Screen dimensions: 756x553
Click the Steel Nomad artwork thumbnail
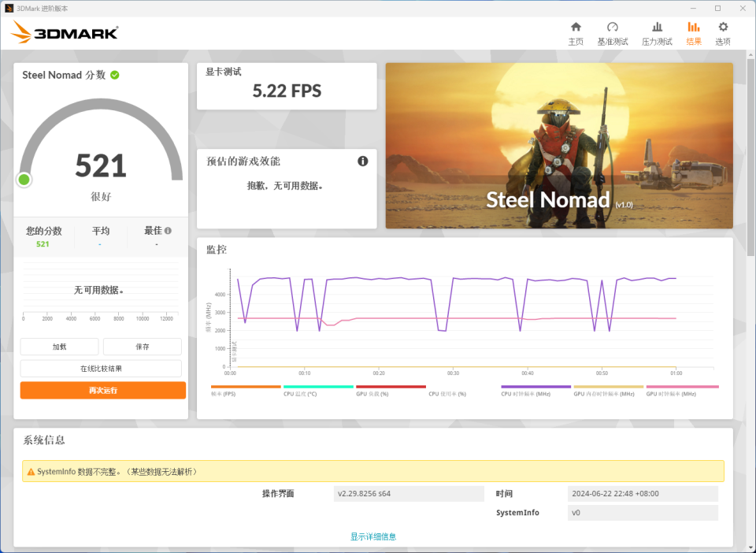point(559,146)
